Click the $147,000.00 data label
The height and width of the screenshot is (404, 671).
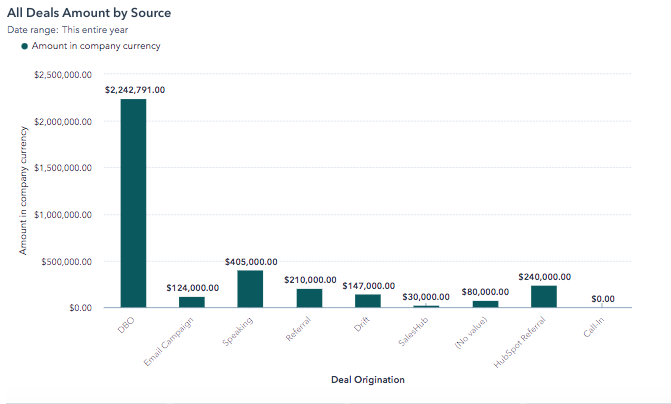click(x=368, y=286)
